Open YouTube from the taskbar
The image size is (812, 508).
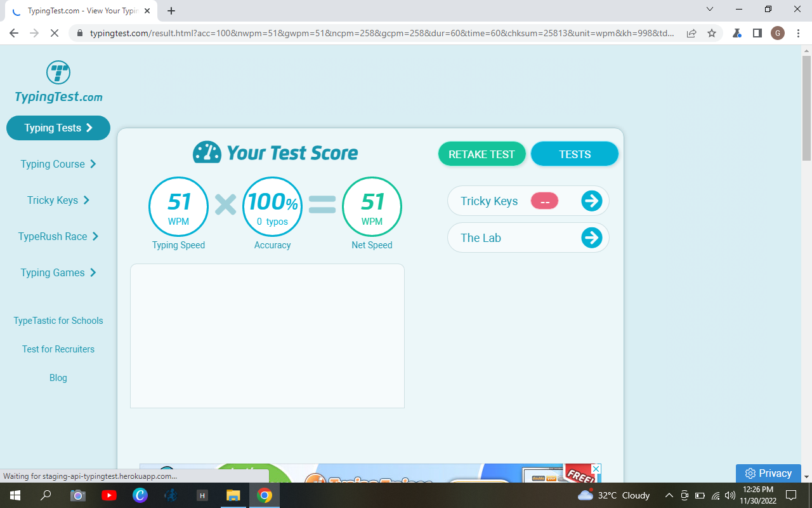pos(108,495)
